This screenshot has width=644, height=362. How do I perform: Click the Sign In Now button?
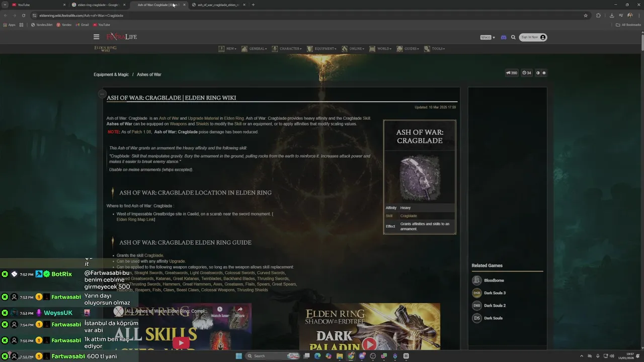pos(533,37)
